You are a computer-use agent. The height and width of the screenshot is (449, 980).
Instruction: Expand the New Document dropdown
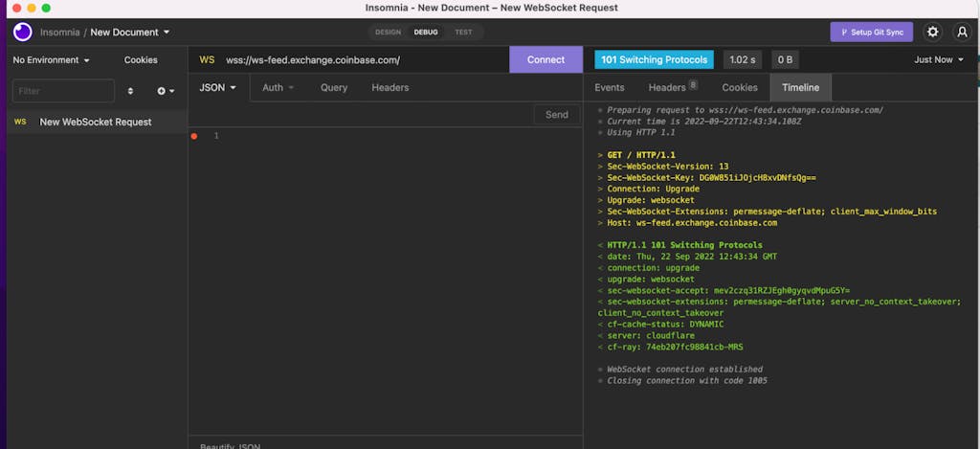point(130,32)
